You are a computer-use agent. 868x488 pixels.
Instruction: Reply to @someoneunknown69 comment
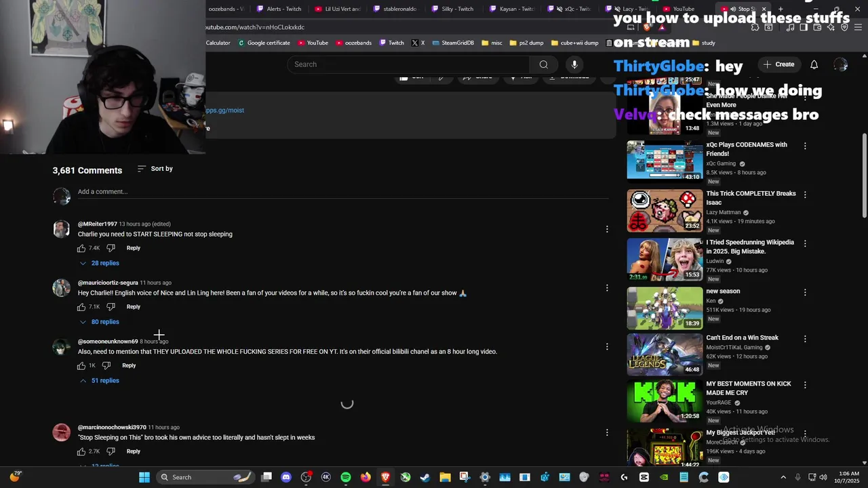[129, 365]
